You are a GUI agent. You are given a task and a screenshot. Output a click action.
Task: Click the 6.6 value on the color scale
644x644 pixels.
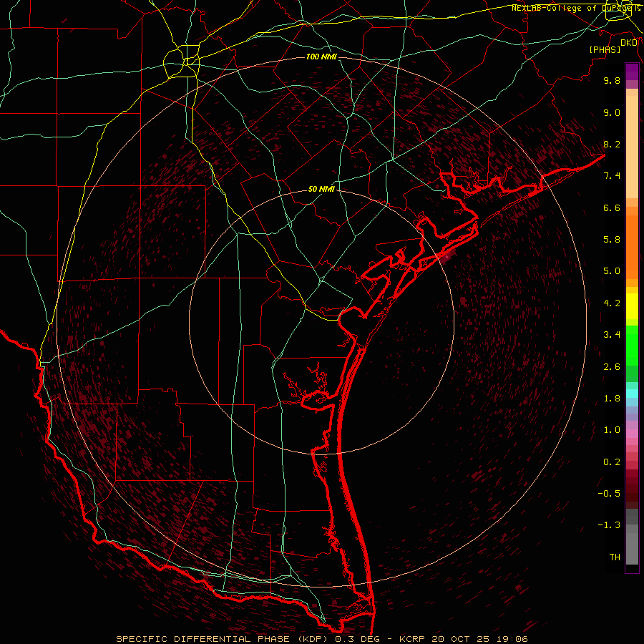612,208
